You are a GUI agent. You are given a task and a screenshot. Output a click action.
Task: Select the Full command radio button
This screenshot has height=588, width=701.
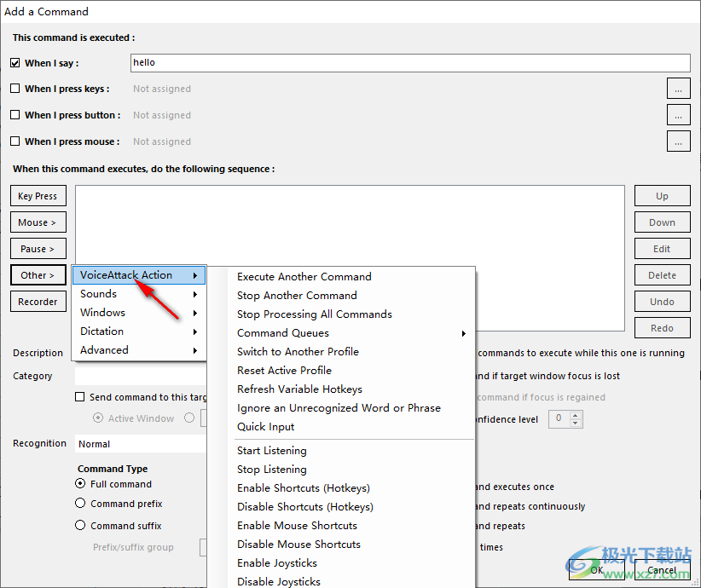[x=80, y=483]
